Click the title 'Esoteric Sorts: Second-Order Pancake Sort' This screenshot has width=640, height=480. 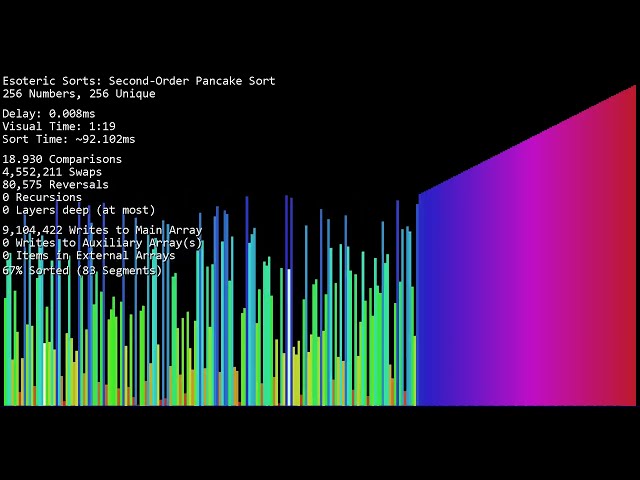pyautogui.click(x=139, y=81)
